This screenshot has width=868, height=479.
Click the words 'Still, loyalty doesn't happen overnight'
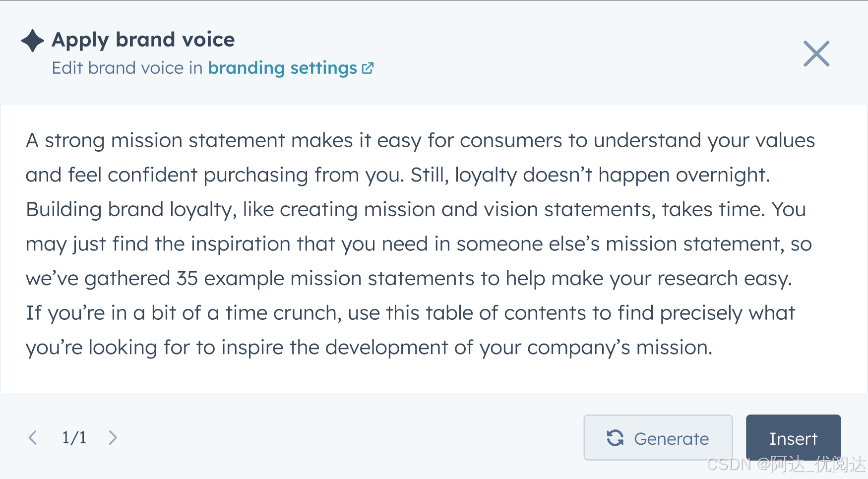tap(589, 175)
